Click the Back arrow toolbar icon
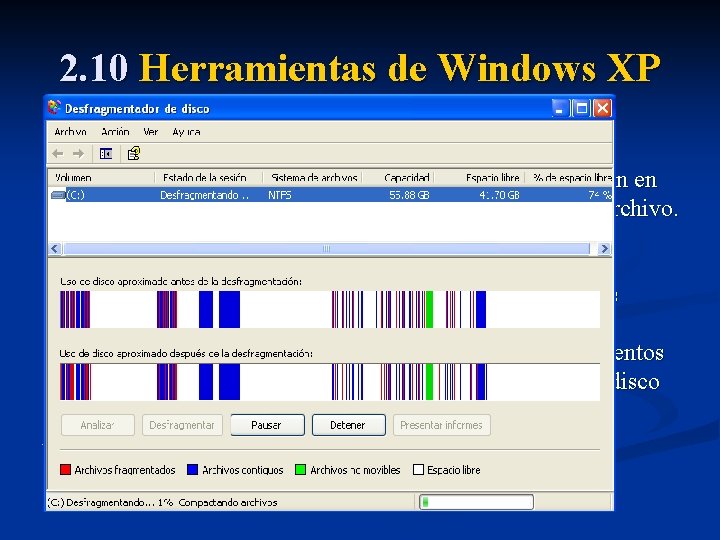The image size is (720, 540). [58, 153]
